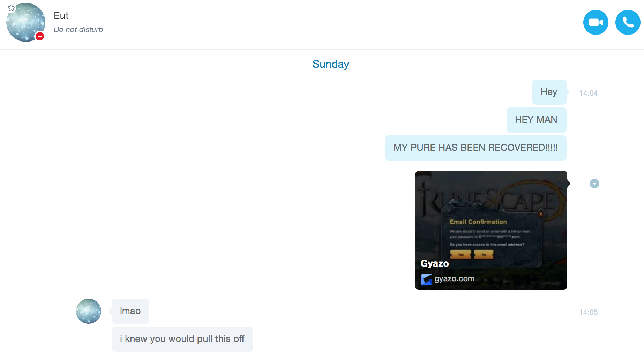The height and width of the screenshot is (358, 644).
Task: Start a voice call with Eut
Action: click(x=628, y=22)
